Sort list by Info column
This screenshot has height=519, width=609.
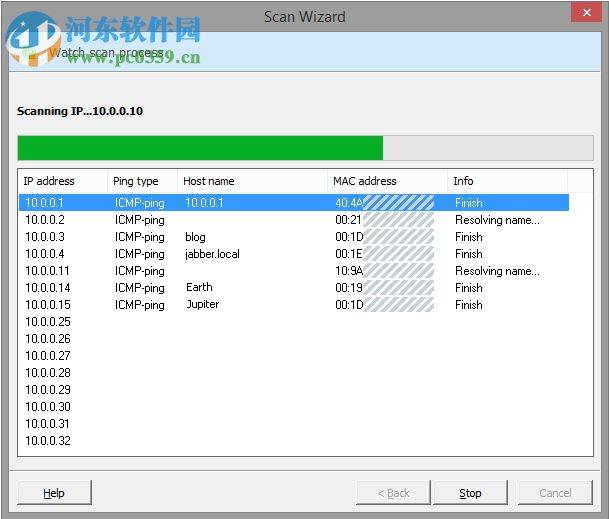coord(507,181)
